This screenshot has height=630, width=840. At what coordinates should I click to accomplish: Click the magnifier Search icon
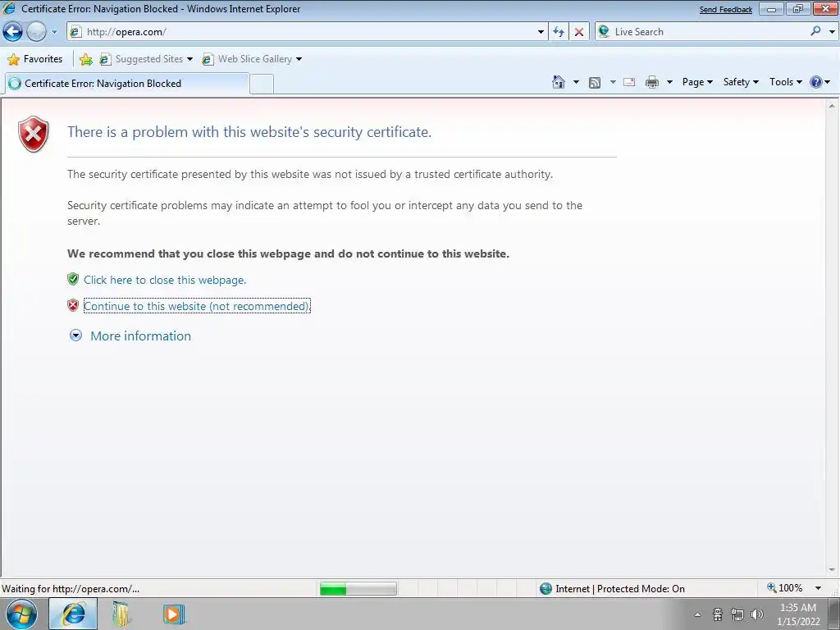[x=815, y=31]
